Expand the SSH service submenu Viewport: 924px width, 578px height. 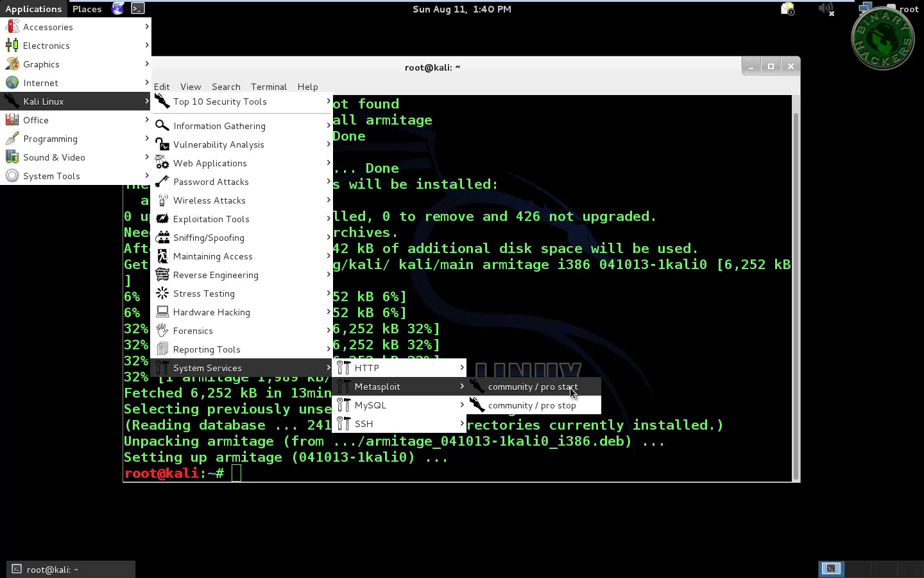pyautogui.click(x=364, y=424)
